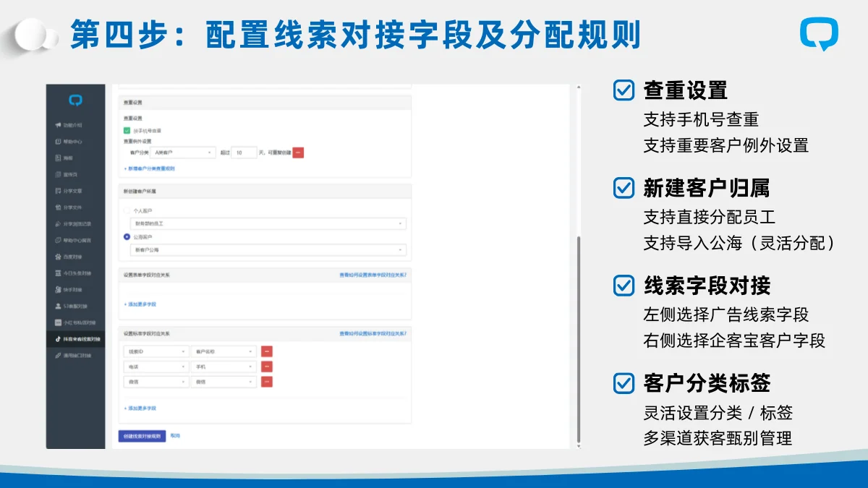868x488 pixels.
Task: Open the 新客户公海 dropdown
Action: pos(268,250)
